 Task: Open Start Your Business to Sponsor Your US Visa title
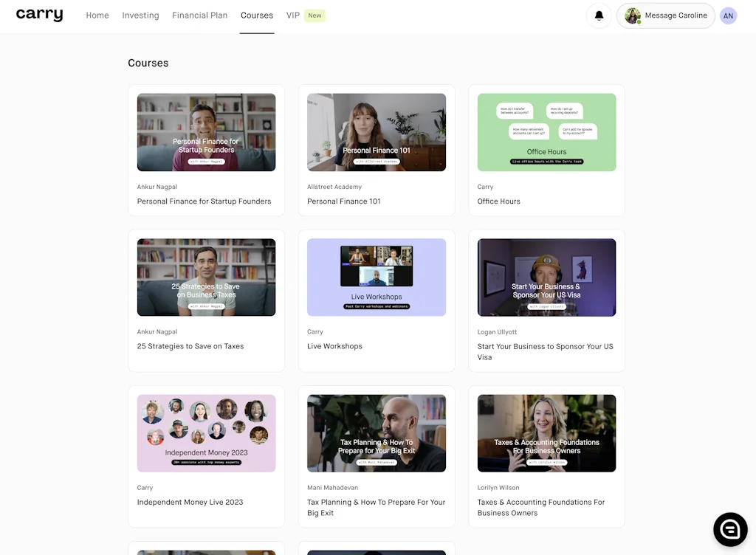click(x=545, y=351)
